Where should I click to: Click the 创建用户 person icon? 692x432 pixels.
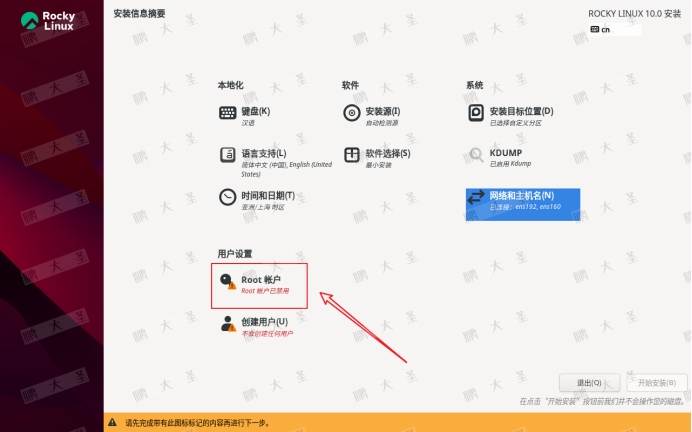point(228,325)
